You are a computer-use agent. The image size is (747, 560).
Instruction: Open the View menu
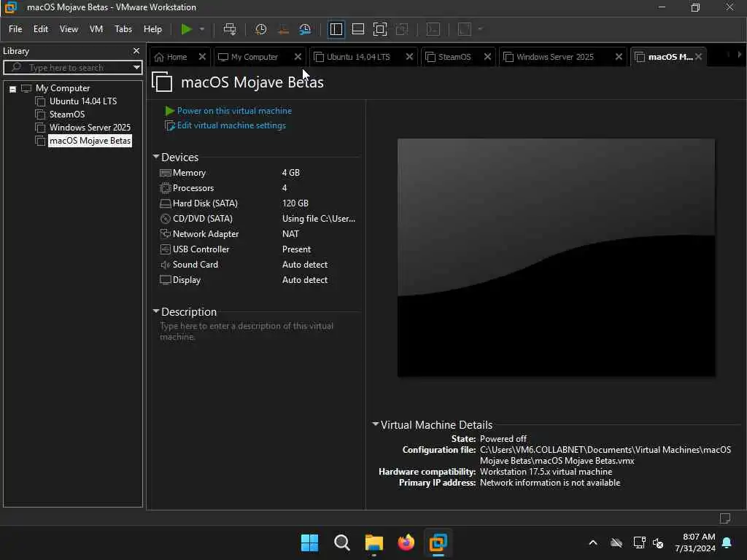click(x=69, y=29)
